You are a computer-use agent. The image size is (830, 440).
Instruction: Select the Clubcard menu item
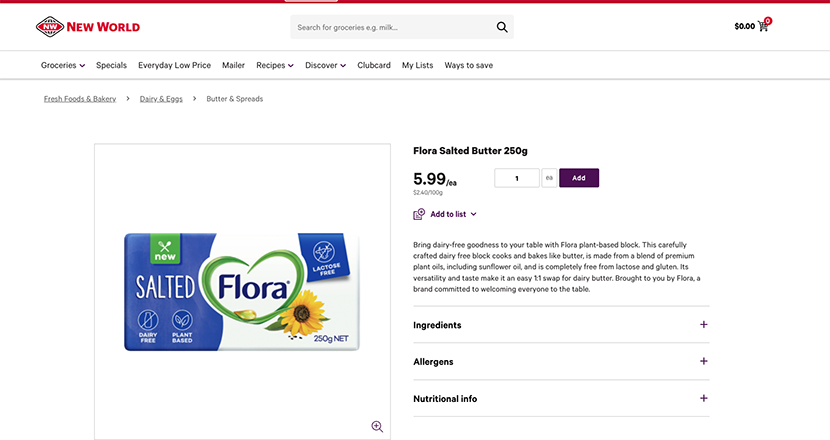click(374, 65)
